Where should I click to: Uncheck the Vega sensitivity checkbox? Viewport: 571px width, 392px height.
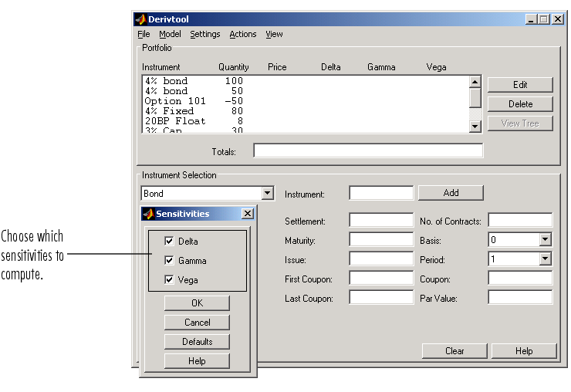(169, 279)
